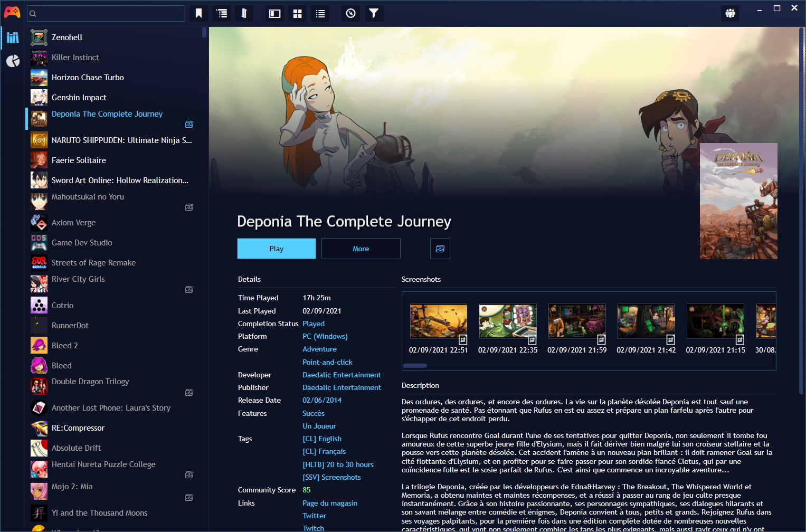
Task: Open the Twitter link
Action: [x=314, y=516]
